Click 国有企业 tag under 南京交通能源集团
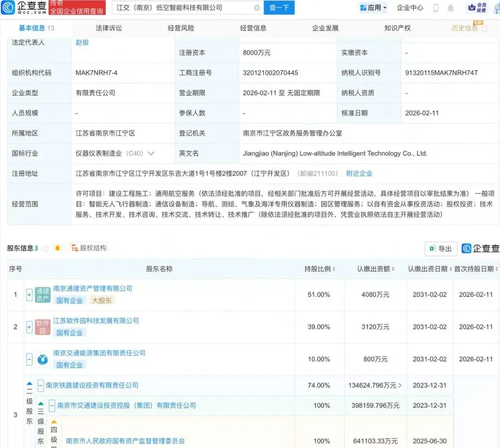500x448 pixels. pos(69,365)
